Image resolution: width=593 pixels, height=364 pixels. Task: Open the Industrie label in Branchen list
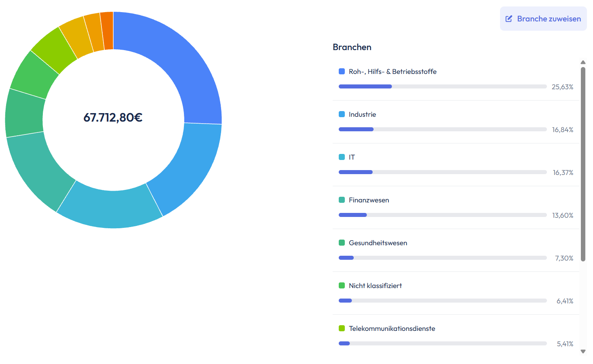click(362, 114)
